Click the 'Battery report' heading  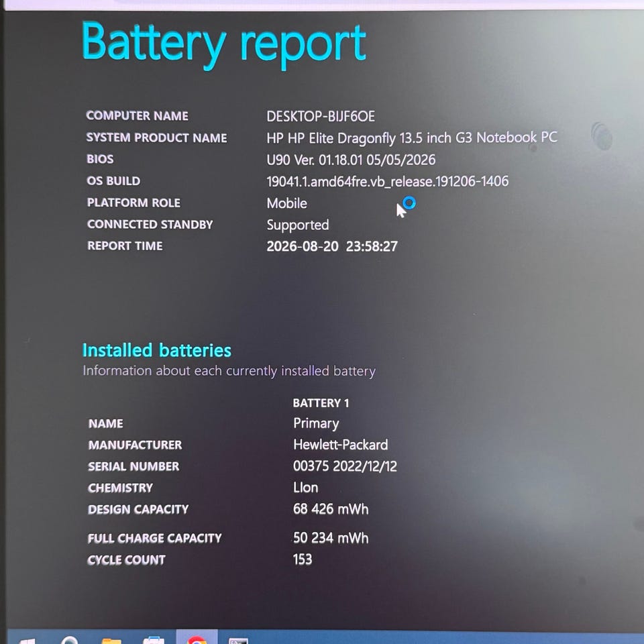pyautogui.click(x=223, y=45)
